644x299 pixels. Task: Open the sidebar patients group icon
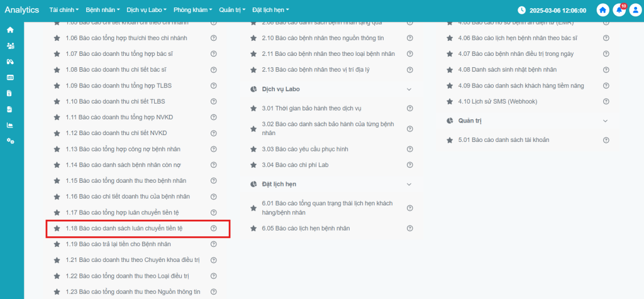click(x=10, y=46)
